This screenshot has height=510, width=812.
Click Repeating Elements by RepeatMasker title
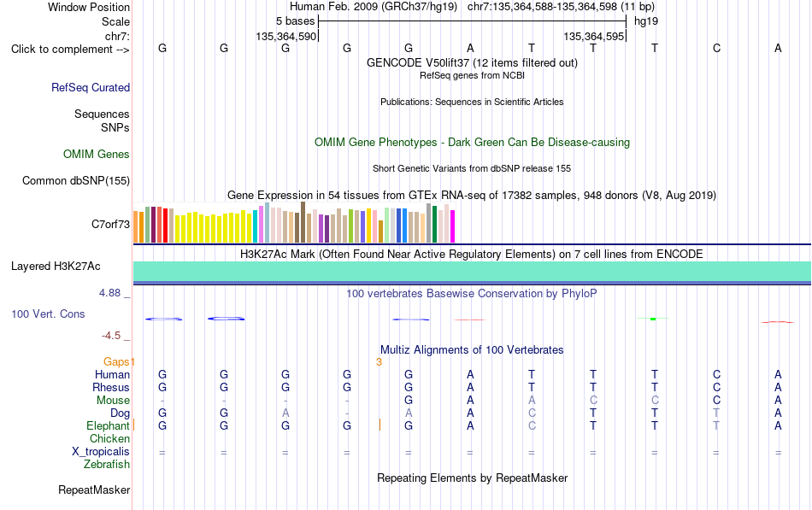click(x=472, y=478)
